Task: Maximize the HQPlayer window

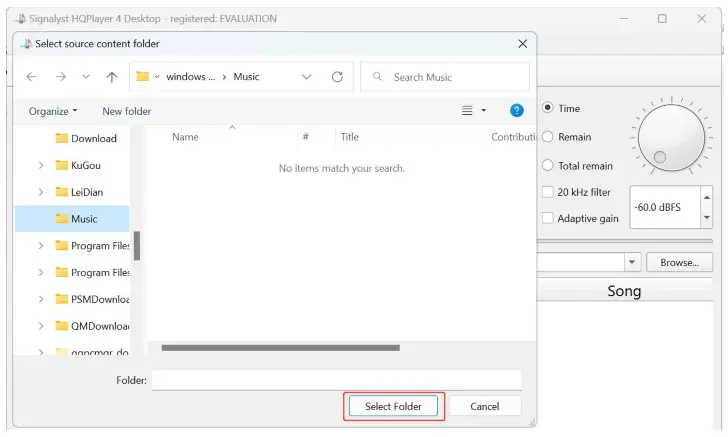Action: point(662,19)
